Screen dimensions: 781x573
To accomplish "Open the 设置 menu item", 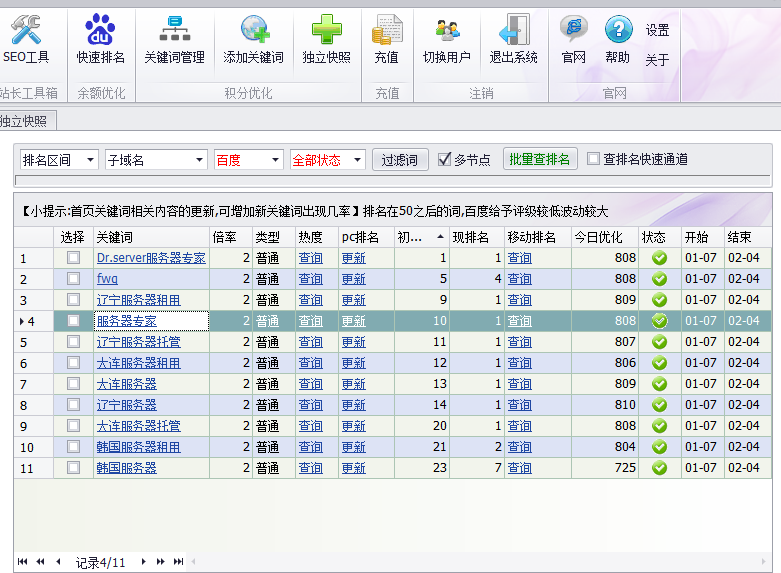I will tap(657, 30).
